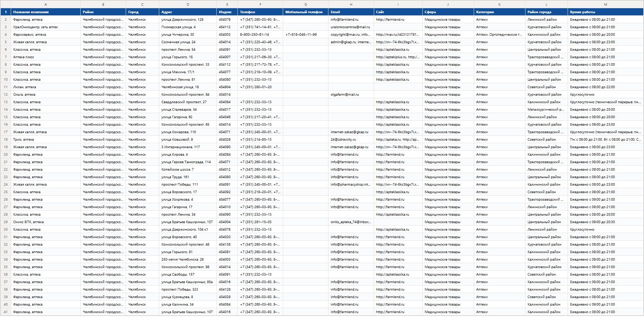Viewport: 644px width, 322px height.
Task: Click site cell starting 'http://max.ru/id'
Action: pyautogui.click(x=398, y=35)
